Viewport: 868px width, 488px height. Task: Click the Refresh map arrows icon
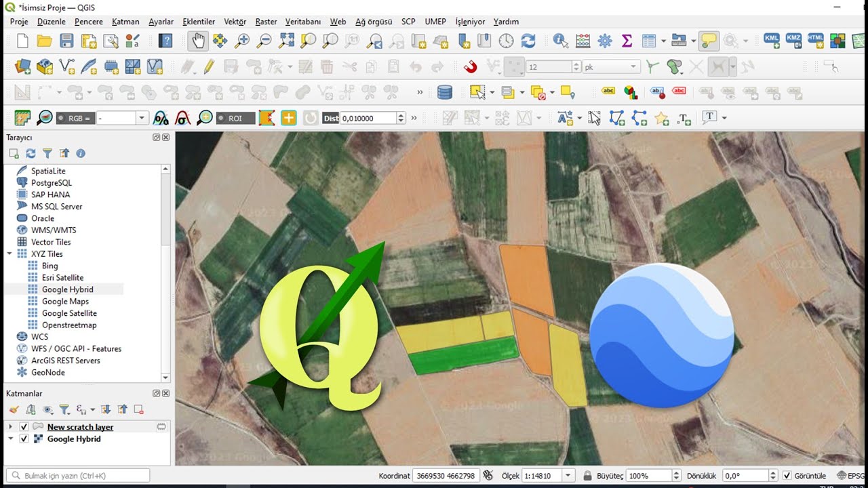pos(528,41)
